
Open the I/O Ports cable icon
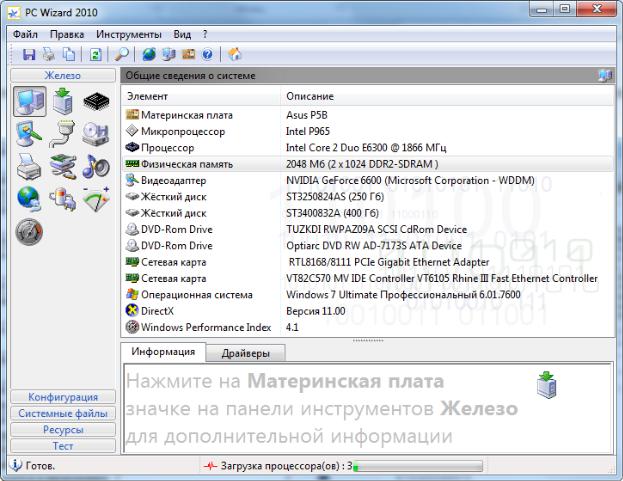pos(63,134)
